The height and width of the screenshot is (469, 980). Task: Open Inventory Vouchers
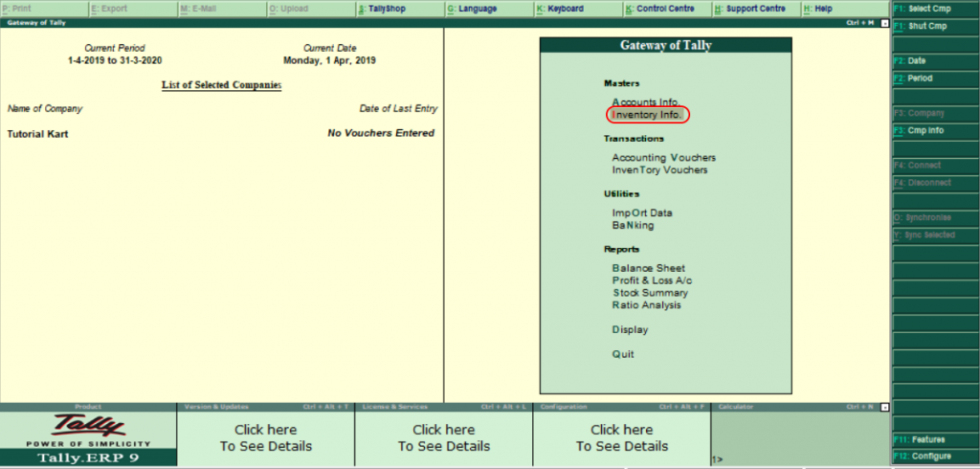[x=660, y=170]
